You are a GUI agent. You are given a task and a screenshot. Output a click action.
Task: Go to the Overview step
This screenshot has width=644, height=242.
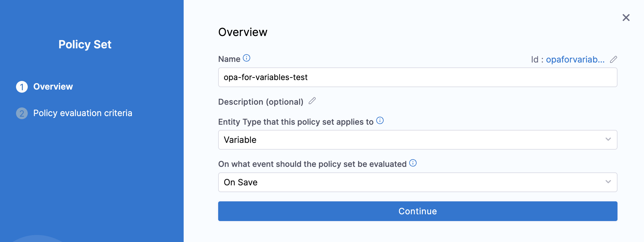(x=53, y=87)
